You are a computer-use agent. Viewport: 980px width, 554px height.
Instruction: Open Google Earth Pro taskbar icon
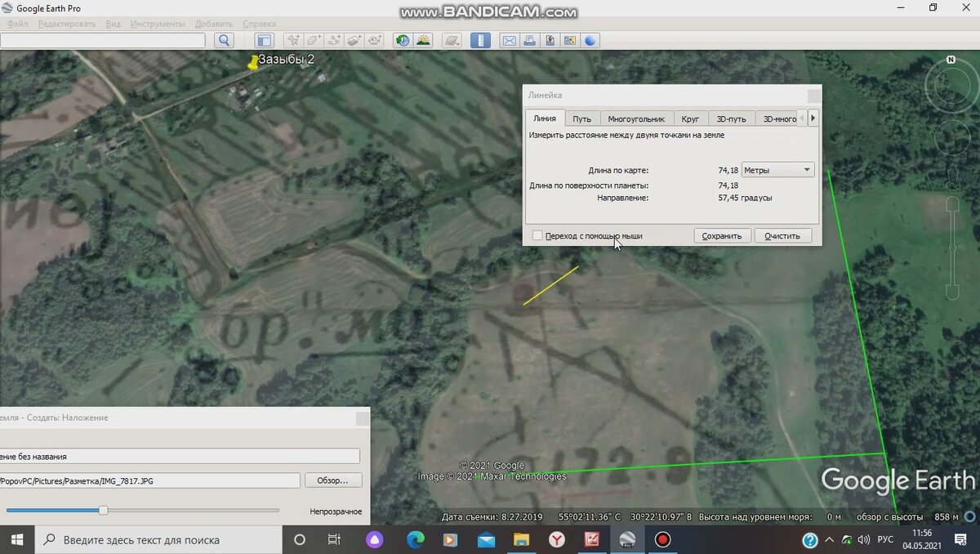click(x=627, y=539)
